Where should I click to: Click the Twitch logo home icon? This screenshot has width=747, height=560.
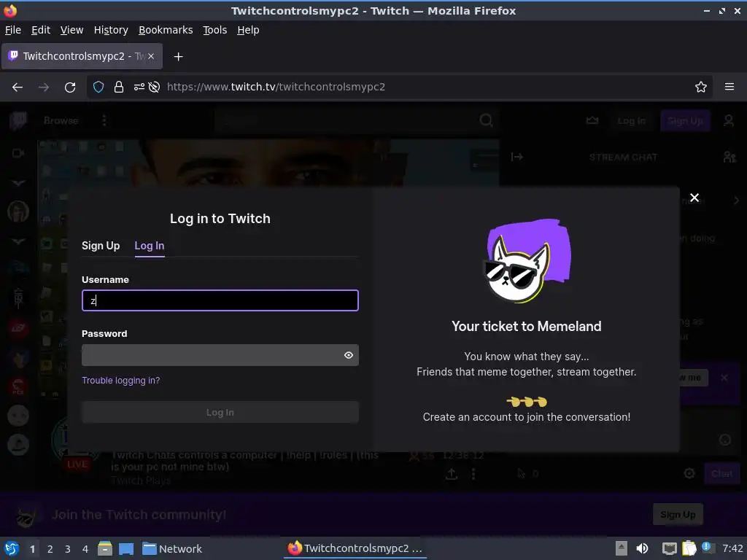point(18,120)
